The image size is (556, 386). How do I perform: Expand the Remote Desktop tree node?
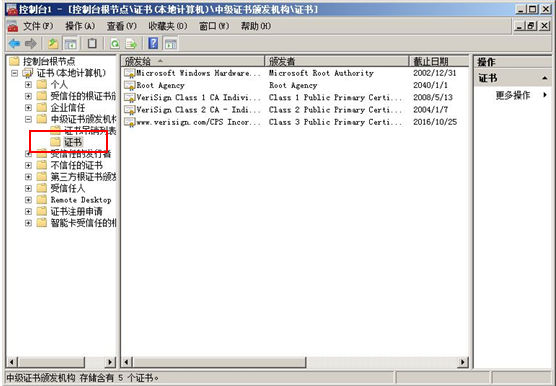pyautogui.click(x=28, y=200)
